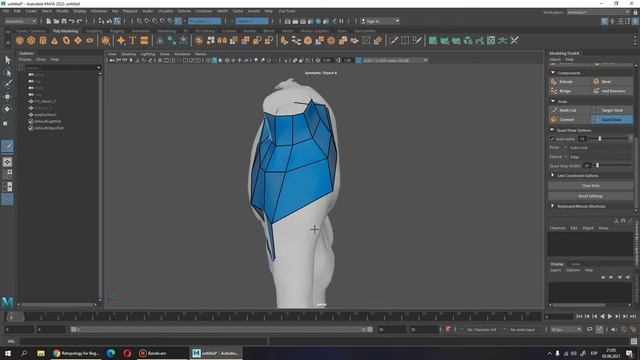Click No Anim Layer button
This screenshot has width=640, height=360.
click(523, 329)
